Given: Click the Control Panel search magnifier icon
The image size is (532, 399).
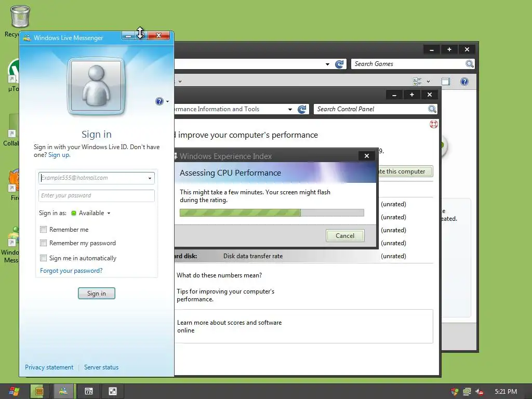Looking at the screenshot, I should [432, 109].
